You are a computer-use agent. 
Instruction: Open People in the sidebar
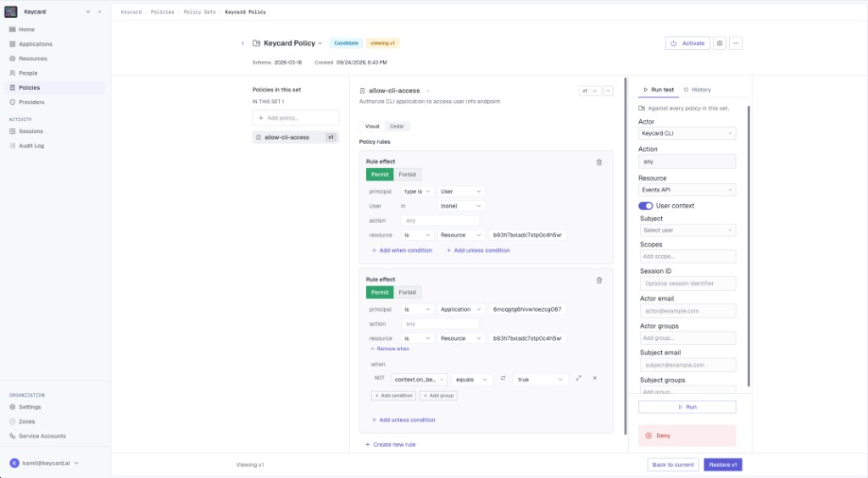(x=28, y=73)
